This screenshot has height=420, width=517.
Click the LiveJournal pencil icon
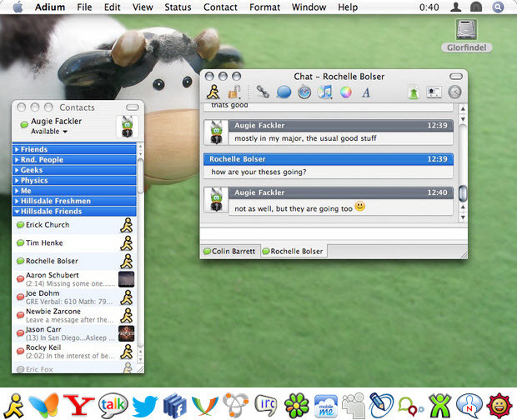pos(381,405)
